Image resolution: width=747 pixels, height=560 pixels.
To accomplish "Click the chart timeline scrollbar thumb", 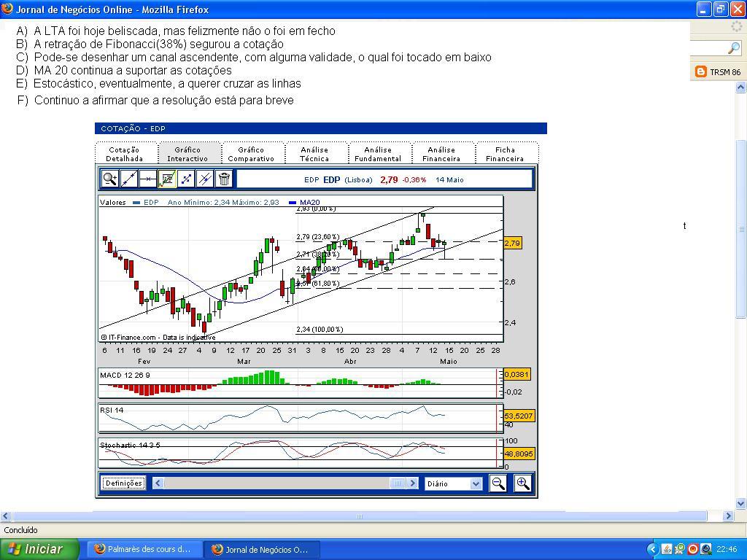I will (398, 483).
